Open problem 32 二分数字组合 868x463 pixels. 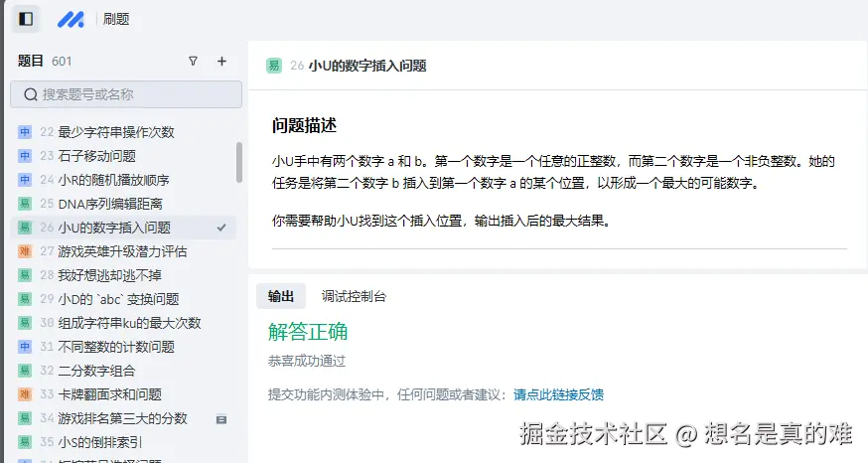pos(123,370)
